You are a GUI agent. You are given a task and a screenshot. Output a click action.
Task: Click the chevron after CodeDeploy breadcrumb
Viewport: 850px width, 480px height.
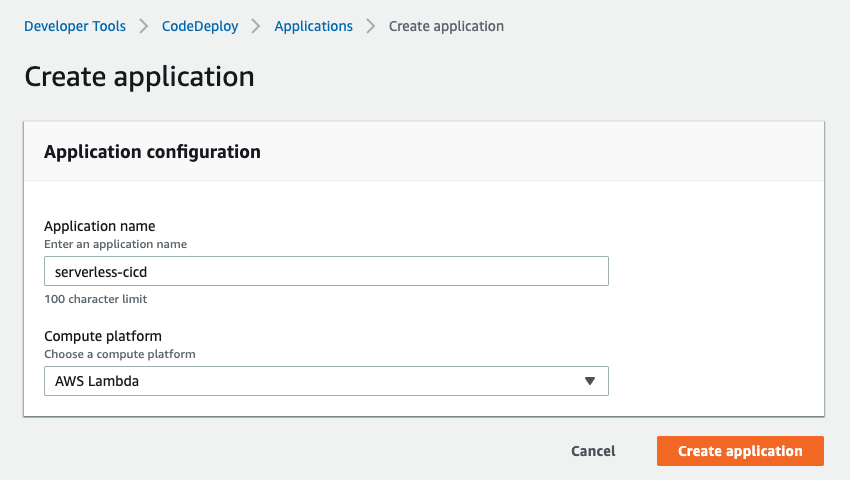(x=256, y=26)
